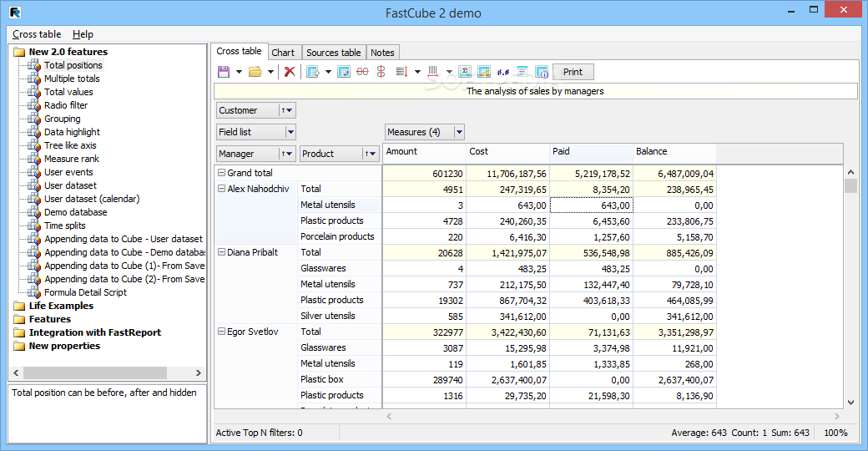Image resolution: width=868 pixels, height=451 pixels.
Task: Open the Notes tab
Action: coord(382,53)
